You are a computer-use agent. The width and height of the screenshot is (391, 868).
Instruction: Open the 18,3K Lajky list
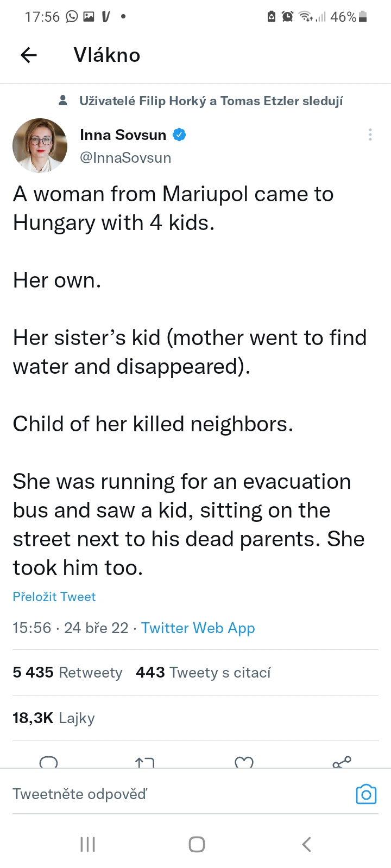point(54,718)
